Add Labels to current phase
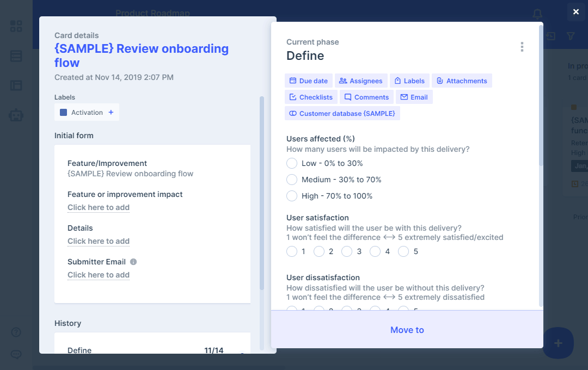 [409, 81]
